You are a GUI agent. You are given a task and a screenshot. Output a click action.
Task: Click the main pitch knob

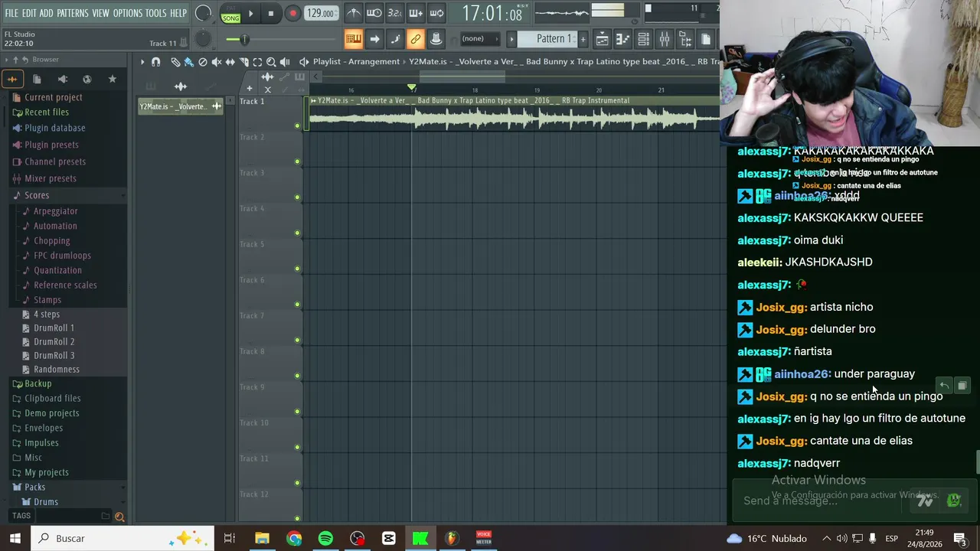203,38
